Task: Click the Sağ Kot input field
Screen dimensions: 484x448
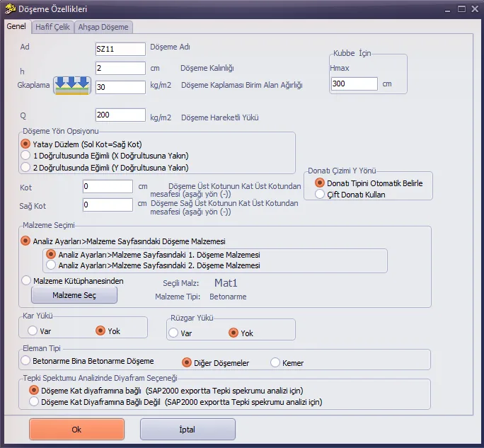Action: [108, 205]
